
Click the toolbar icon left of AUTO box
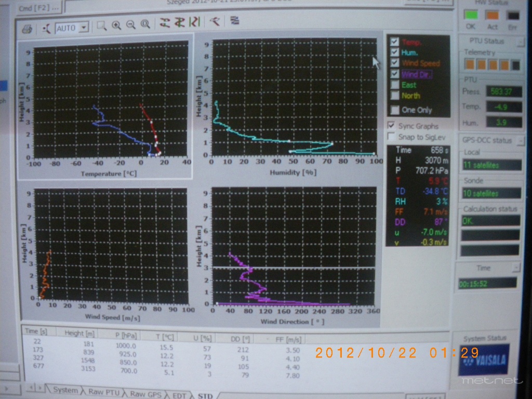tap(47, 28)
